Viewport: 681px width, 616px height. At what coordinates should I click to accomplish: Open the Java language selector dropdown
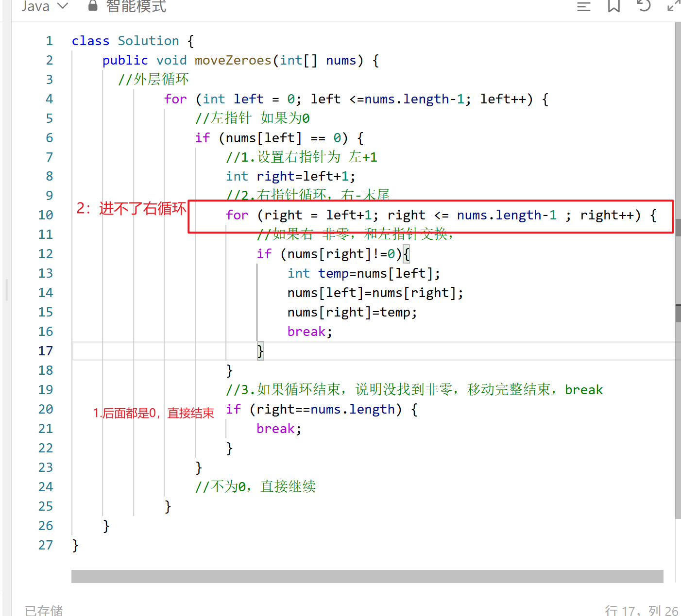tap(45, 6)
